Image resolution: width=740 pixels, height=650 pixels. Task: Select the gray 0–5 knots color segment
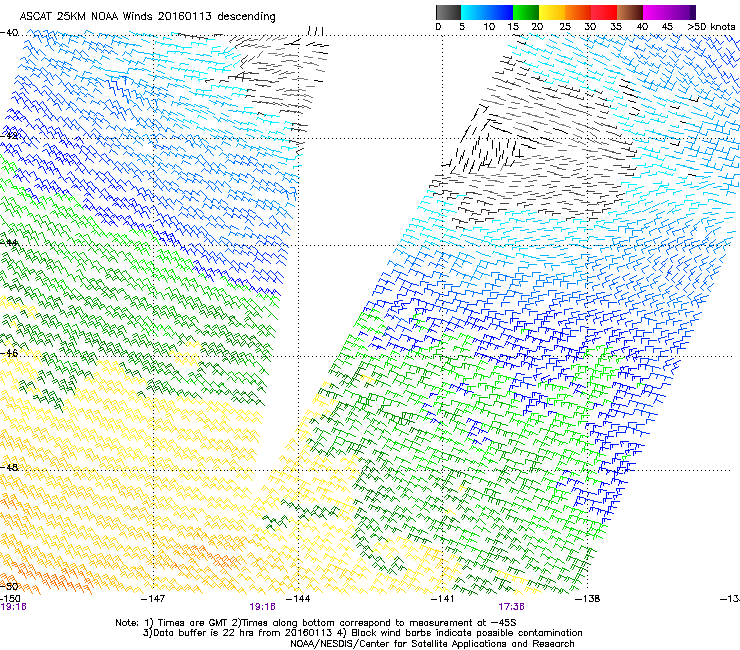pos(448,12)
